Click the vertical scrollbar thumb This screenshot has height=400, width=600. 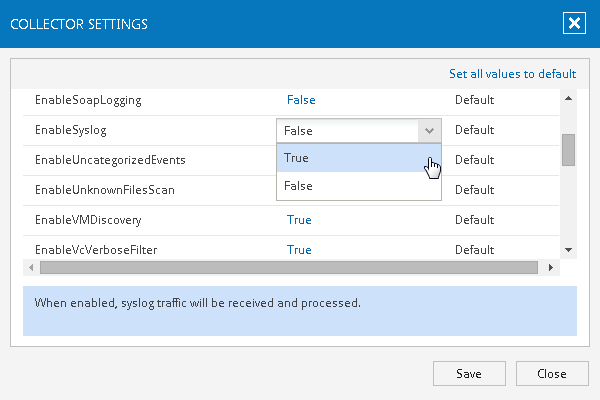(x=568, y=149)
